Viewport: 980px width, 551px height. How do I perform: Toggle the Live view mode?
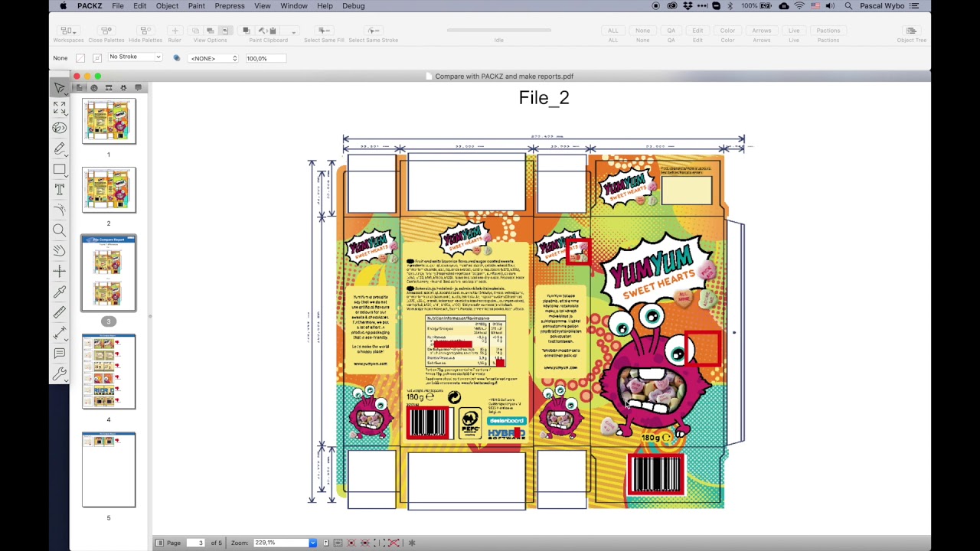794,31
